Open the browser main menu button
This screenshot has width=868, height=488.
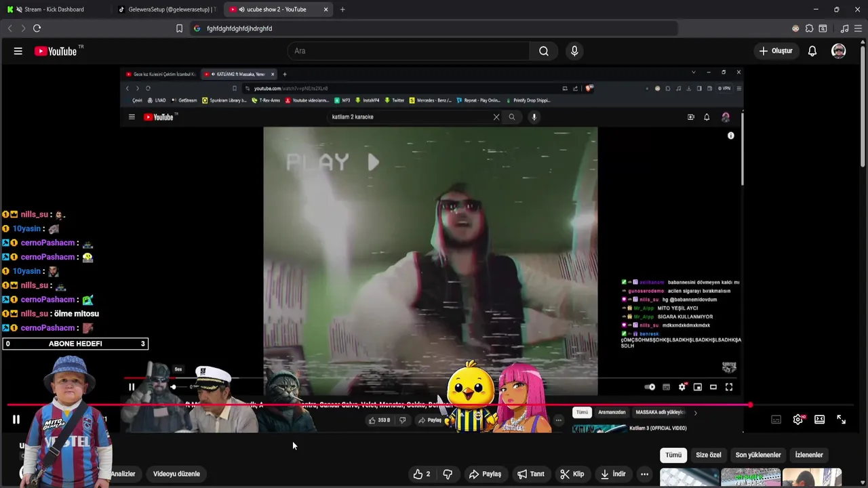pos(858,28)
